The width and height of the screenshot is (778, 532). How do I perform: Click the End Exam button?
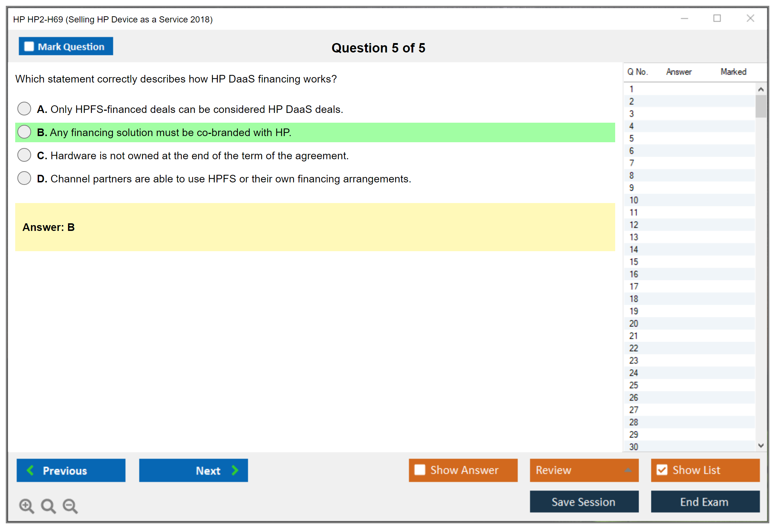coord(705,502)
